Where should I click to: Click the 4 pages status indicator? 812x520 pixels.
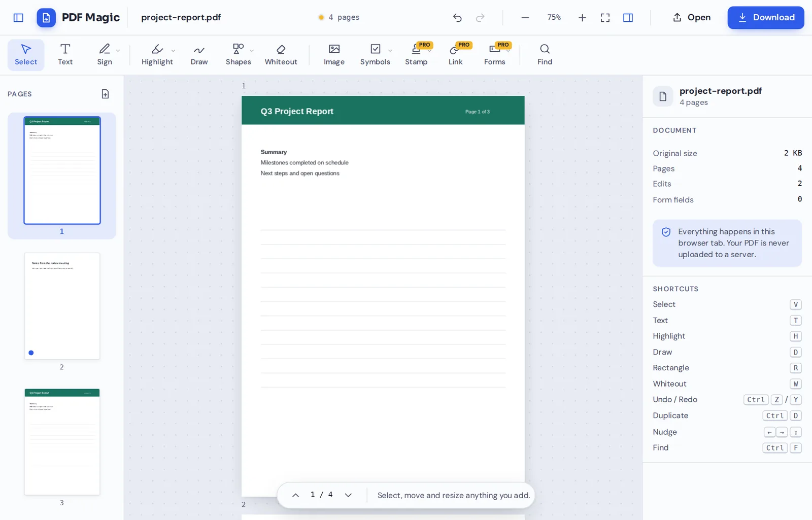[x=339, y=17]
